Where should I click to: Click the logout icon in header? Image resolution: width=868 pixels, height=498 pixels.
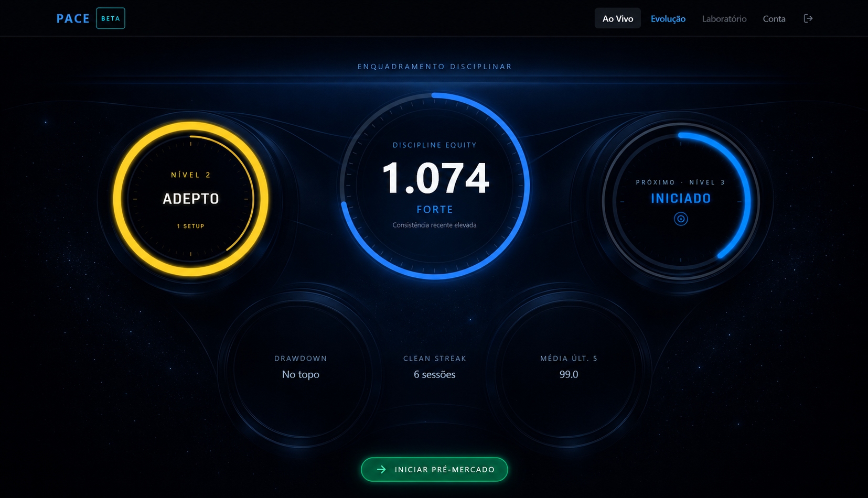[x=808, y=18]
